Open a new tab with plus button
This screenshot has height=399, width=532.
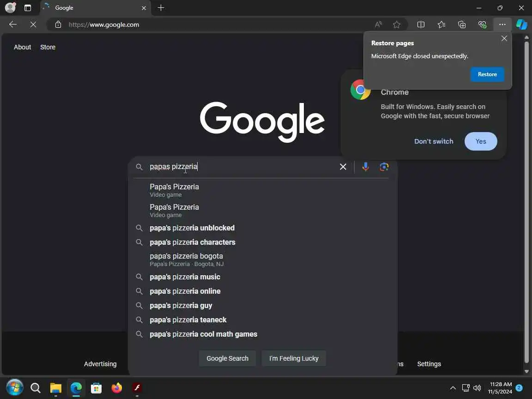(161, 8)
